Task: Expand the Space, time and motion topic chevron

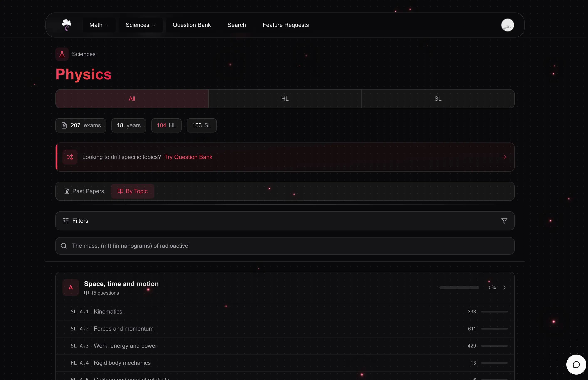Action: (504, 287)
